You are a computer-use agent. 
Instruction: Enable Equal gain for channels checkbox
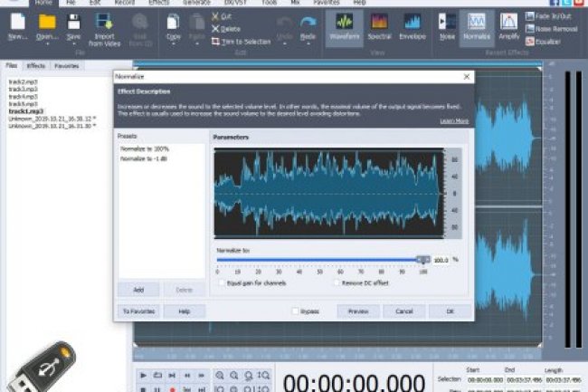(223, 283)
